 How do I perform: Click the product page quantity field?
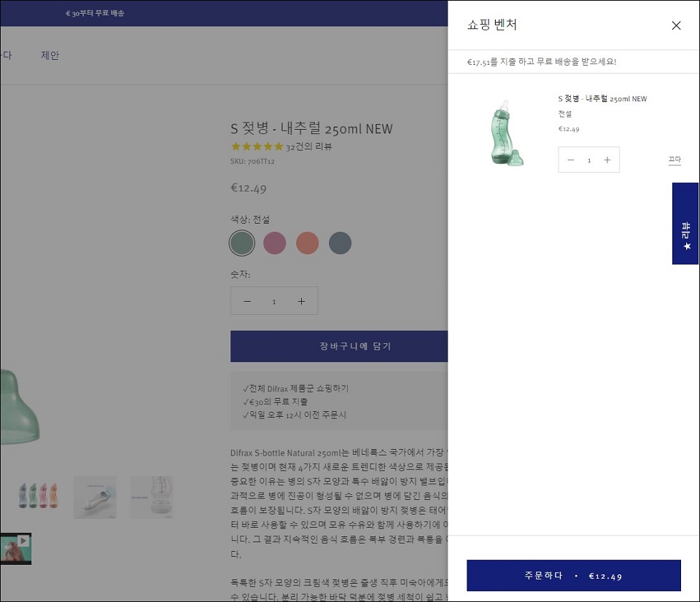(274, 302)
